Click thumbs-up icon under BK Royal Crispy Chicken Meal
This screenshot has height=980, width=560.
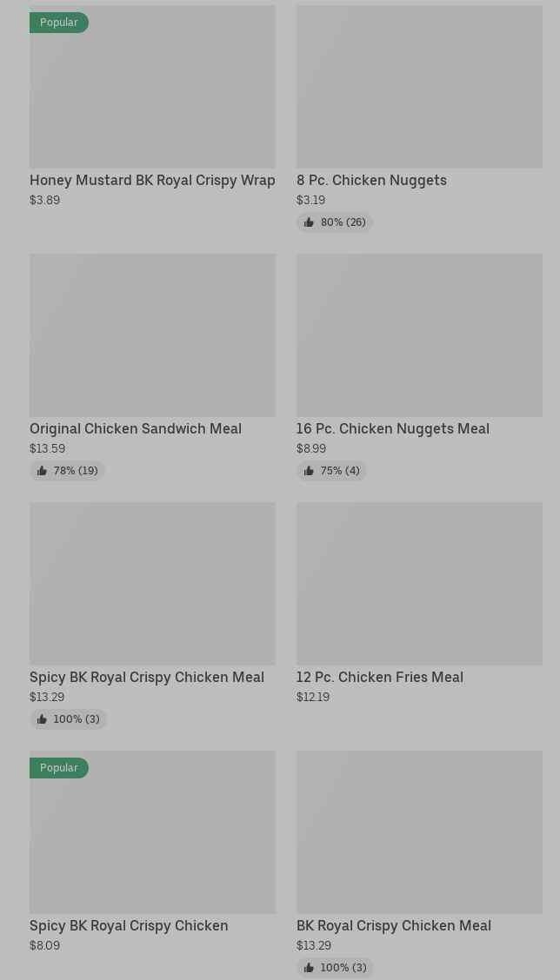309,968
